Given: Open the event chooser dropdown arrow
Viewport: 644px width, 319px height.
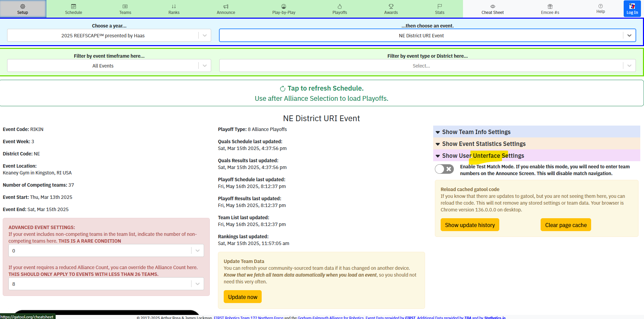Looking at the screenshot, I should 629,35.
